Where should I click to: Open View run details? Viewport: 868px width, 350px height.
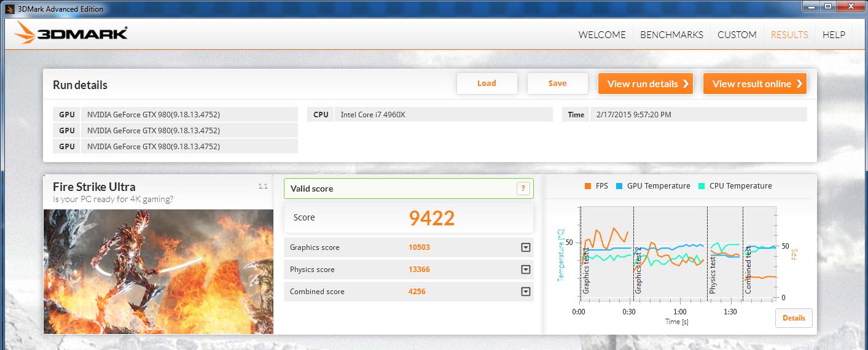click(x=645, y=84)
